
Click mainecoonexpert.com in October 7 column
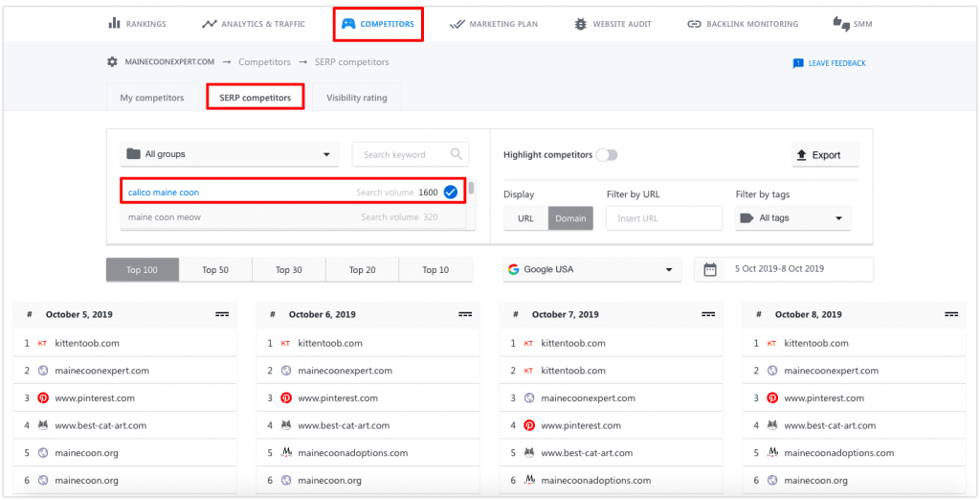[589, 398]
